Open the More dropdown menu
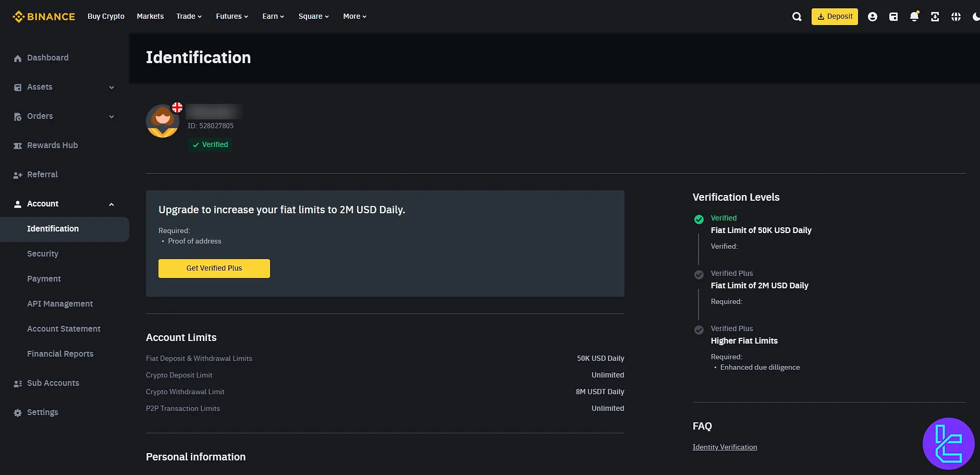This screenshot has height=475, width=980. (x=354, y=17)
